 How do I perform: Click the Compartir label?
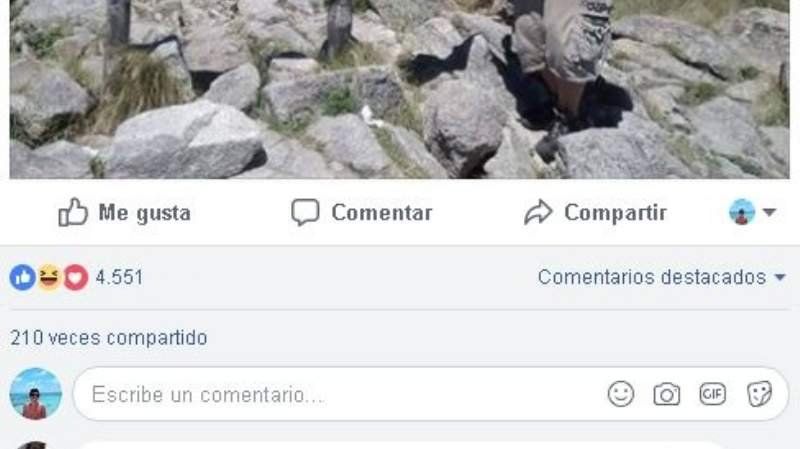(615, 212)
